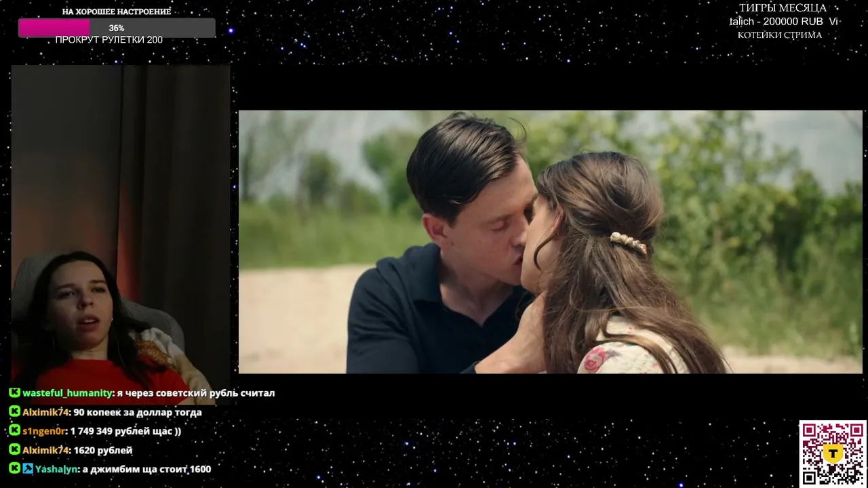
Task: Click the donation QR code
Action: point(833,453)
